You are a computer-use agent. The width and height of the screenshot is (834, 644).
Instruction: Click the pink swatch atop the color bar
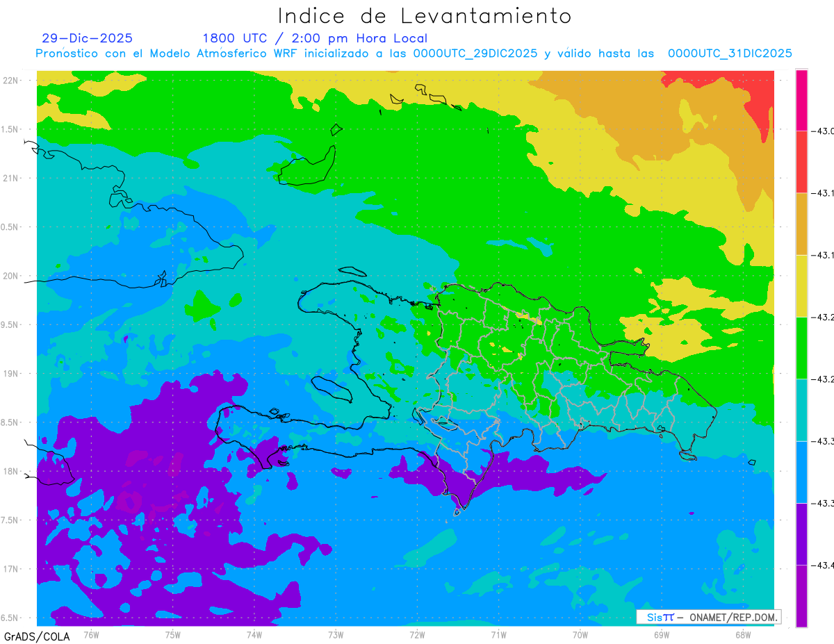(801, 100)
